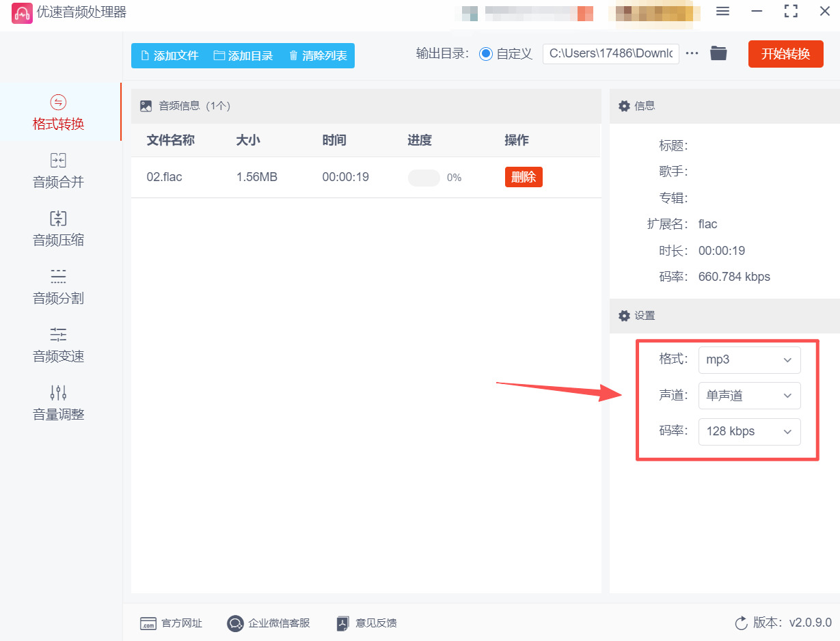Click 添加目录 to add folder

click(x=243, y=56)
